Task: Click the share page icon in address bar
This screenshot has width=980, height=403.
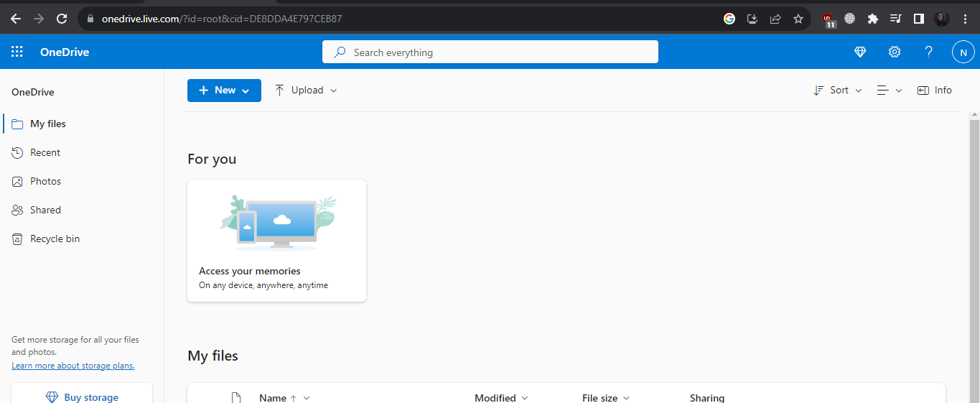Action: coord(775,19)
